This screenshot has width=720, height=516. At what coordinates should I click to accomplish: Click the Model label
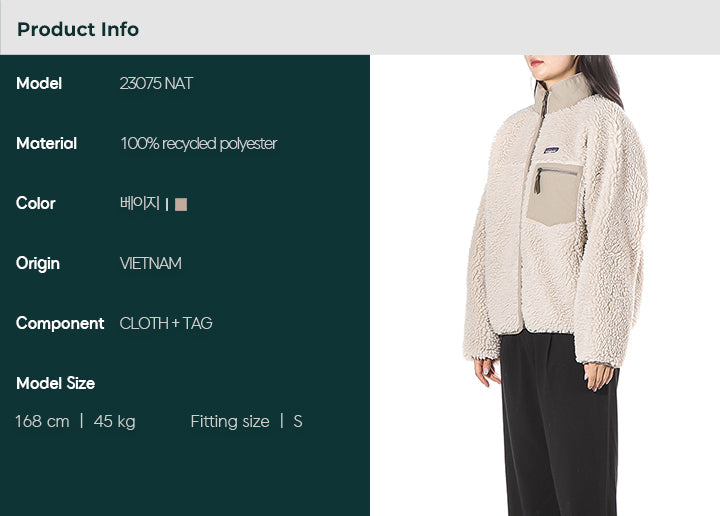pyautogui.click(x=39, y=84)
